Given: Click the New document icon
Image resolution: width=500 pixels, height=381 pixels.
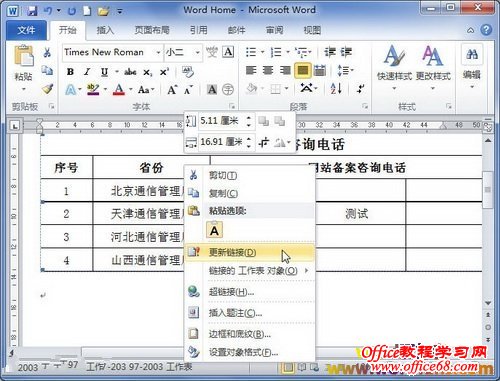Looking at the screenshot, I should (87, 11).
